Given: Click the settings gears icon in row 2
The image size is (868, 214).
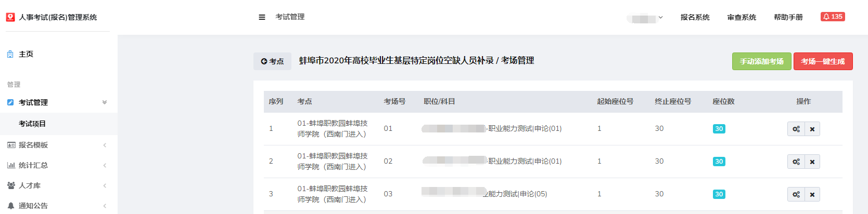Looking at the screenshot, I should [x=796, y=162].
